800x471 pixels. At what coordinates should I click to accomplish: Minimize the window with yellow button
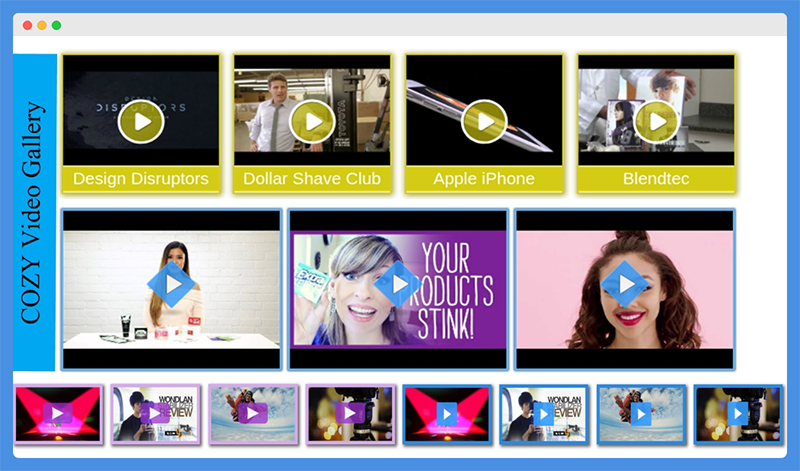[42, 25]
